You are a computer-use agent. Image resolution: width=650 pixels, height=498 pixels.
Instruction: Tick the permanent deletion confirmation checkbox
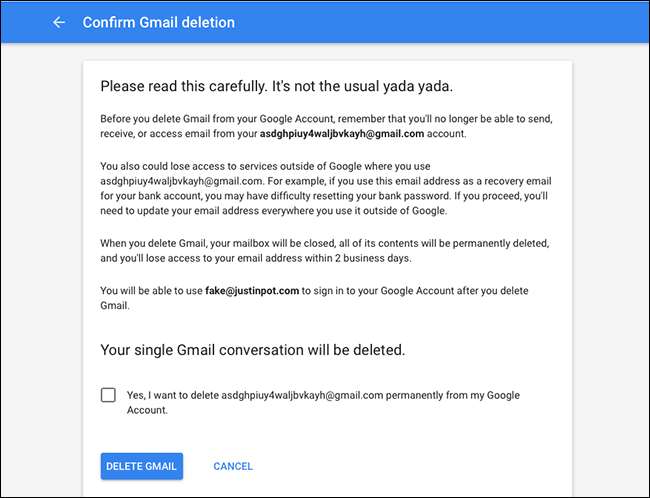pyautogui.click(x=108, y=395)
